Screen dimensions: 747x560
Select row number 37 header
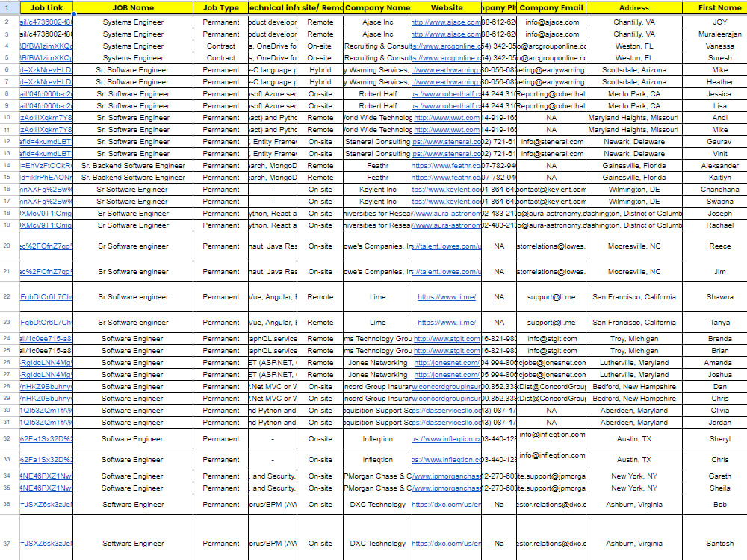[x=7, y=544]
